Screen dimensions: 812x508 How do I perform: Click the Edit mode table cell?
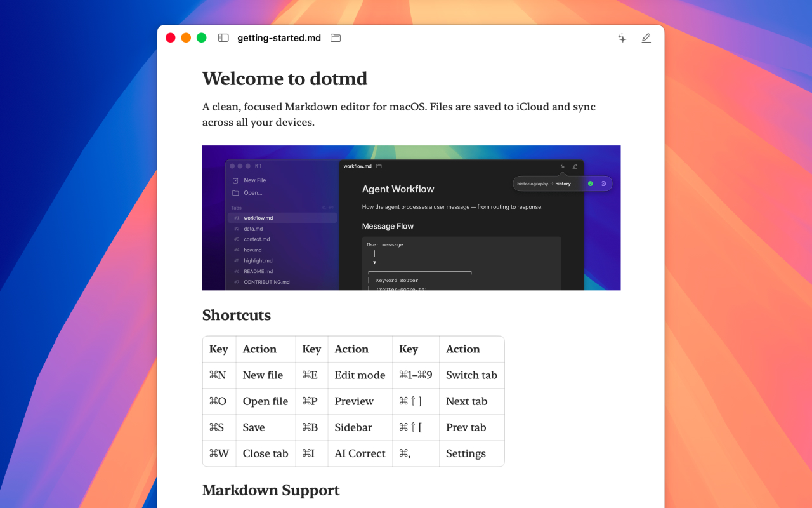(x=360, y=375)
